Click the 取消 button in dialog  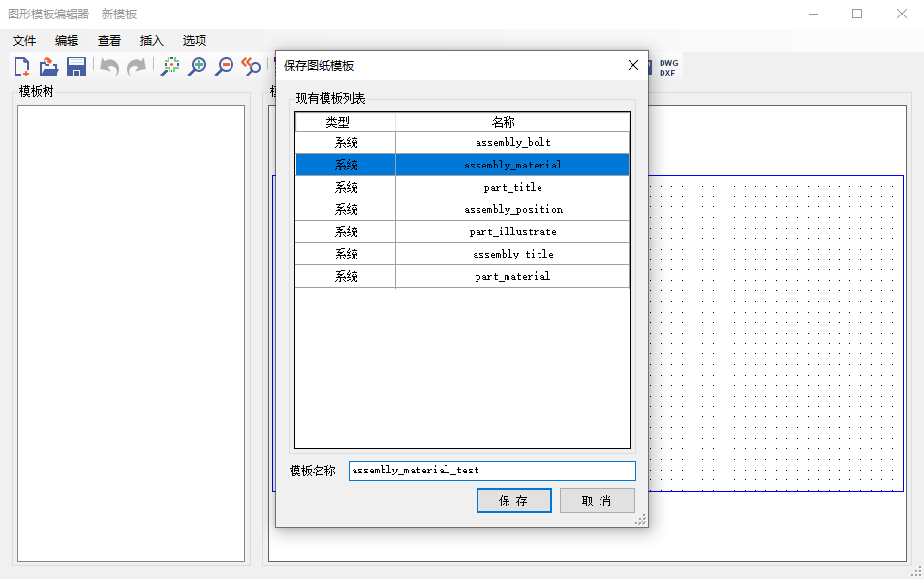597,501
